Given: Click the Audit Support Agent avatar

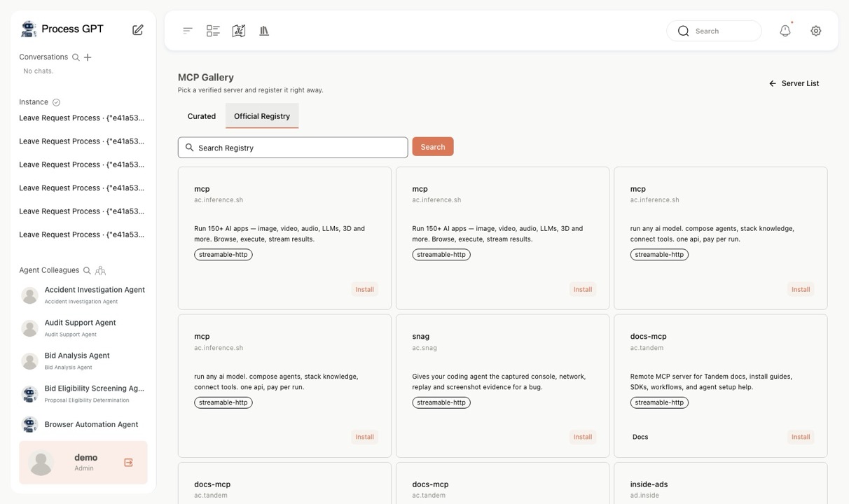Looking at the screenshot, I should [29, 328].
